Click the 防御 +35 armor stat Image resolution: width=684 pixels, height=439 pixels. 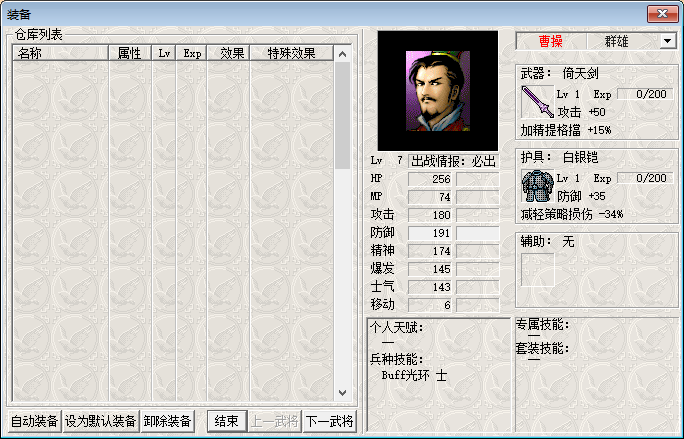[581, 196]
